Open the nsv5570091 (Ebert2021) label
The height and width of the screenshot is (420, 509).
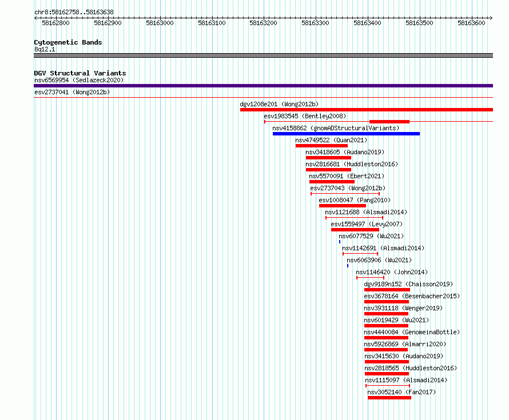pos(347,176)
